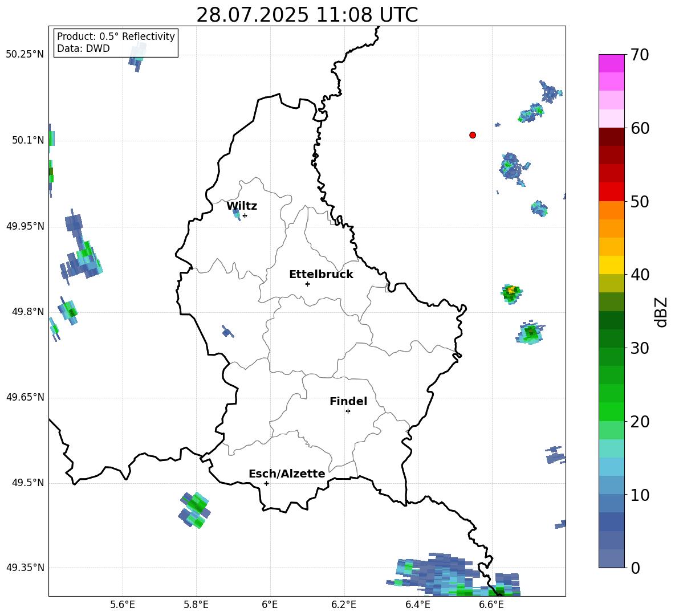Click the small radar echo beside Wiltz
Screen dimensions: 675x616
[x=237, y=213]
